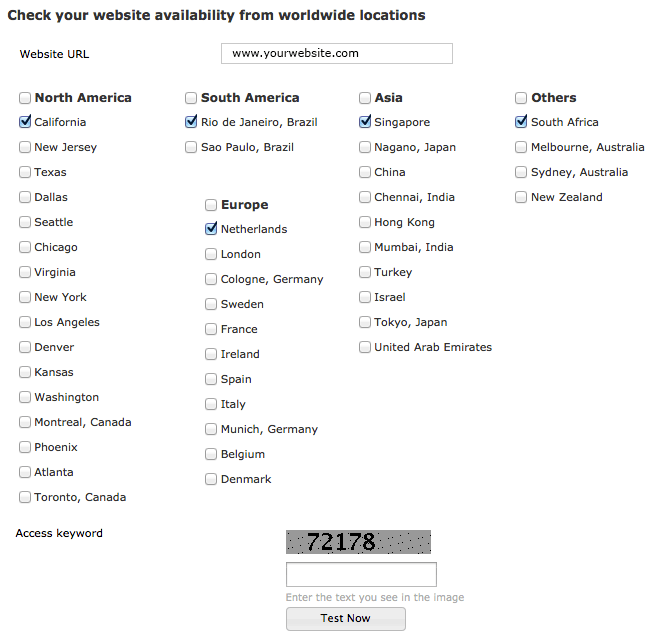Tick the Toronto, Canada checkbox
This screenshot has height=641, width=661.
[x=25, y=497]
